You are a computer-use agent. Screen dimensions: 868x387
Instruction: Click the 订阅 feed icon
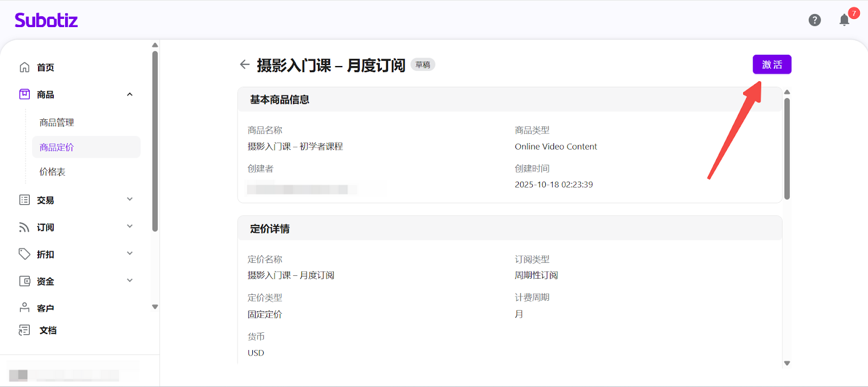[24, 227]
